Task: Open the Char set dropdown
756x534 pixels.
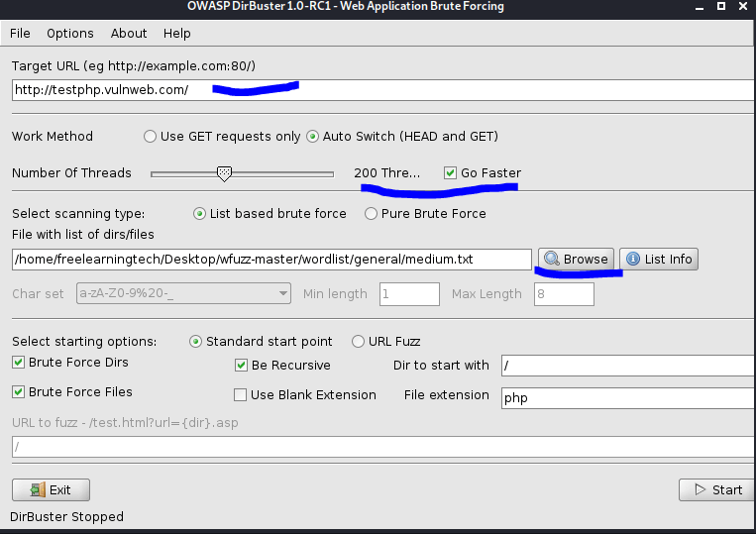Action: (x=183, y=293)
